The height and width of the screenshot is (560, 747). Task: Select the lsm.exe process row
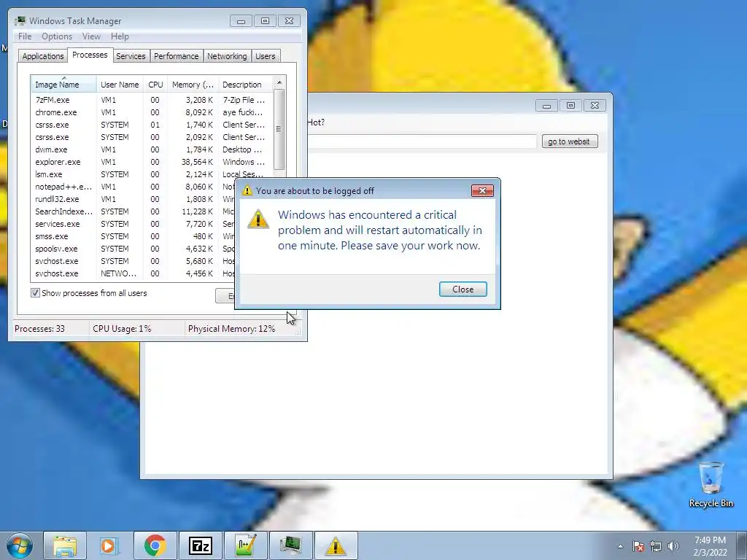point(152,174)
